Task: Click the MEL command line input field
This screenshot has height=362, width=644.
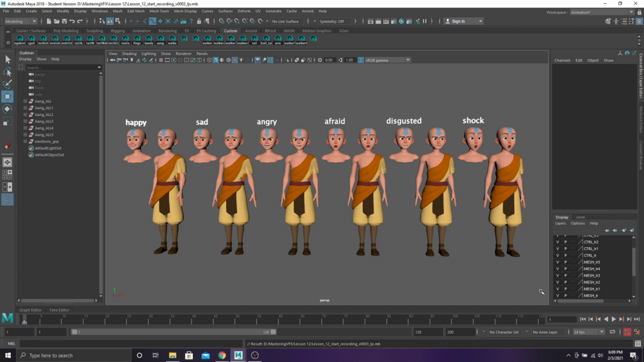Action: pyautogui.click(x=131, y=344)
